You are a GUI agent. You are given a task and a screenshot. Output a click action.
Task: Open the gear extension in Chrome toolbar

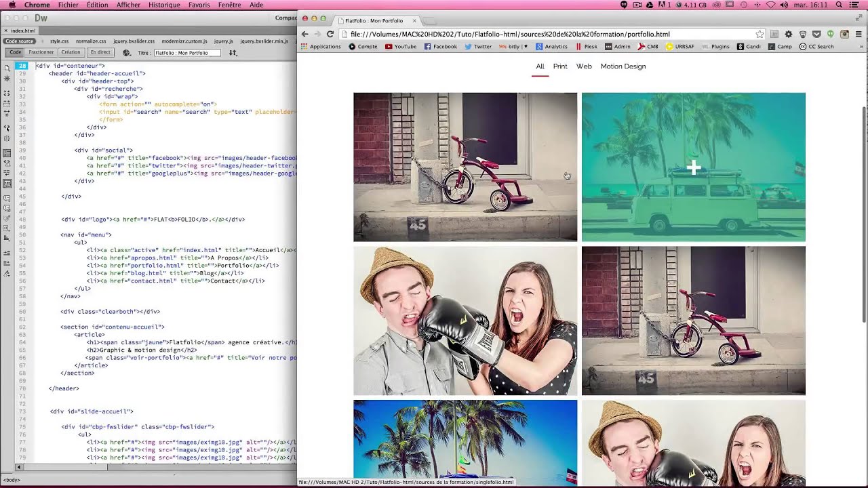point(788,34)
